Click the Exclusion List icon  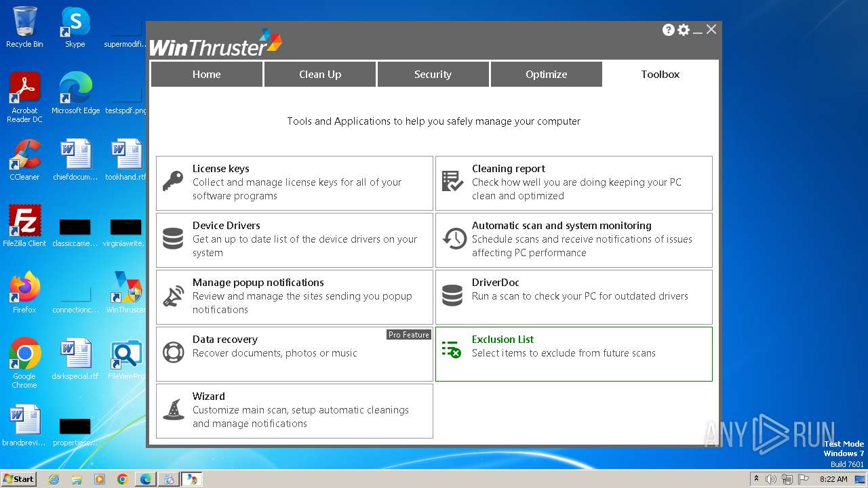tap(452, 350)
